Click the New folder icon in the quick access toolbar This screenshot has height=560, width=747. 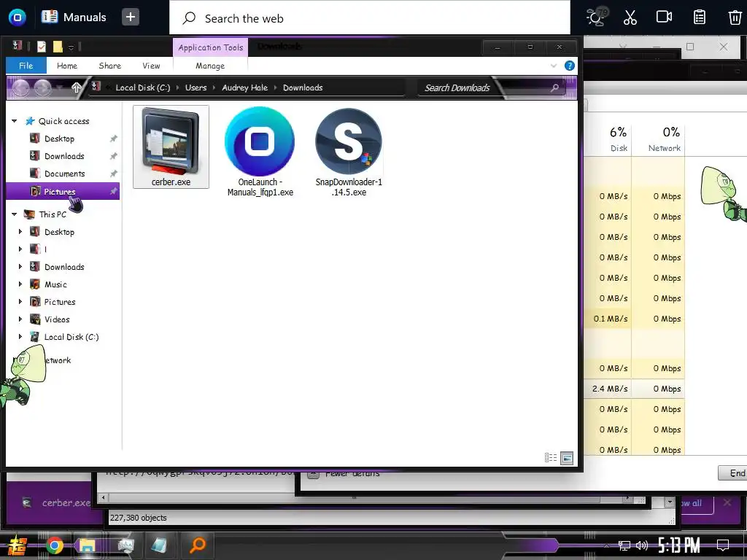click(58, 46)
